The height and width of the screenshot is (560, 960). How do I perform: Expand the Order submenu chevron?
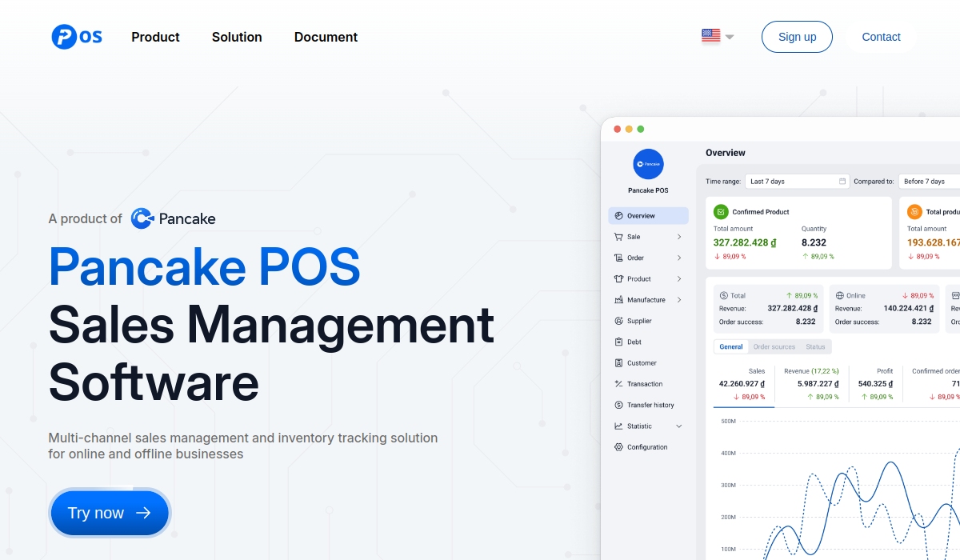click(x=679, y=258)
